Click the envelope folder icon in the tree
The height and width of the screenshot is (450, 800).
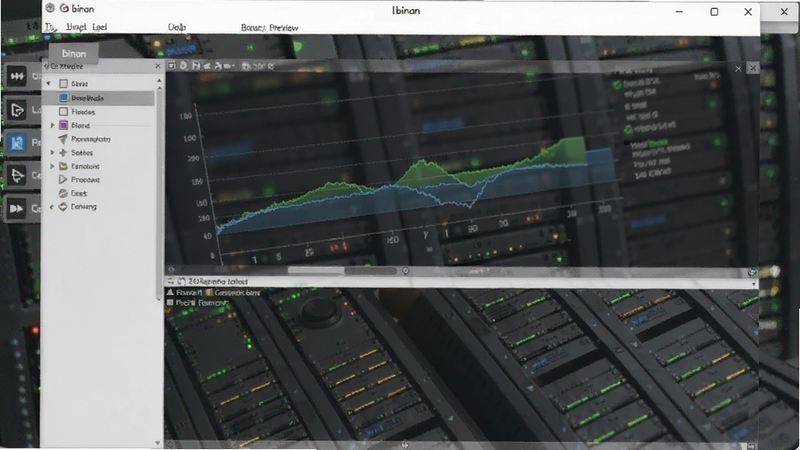tap(63, 166)
